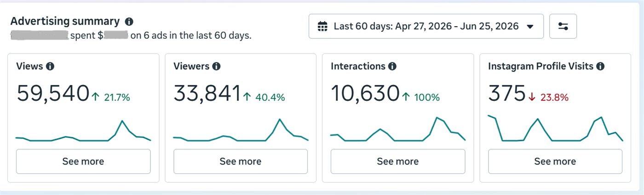
Task: Open the filter settings sliders icon
Action: pyautogui.click(x=563, y=26)
